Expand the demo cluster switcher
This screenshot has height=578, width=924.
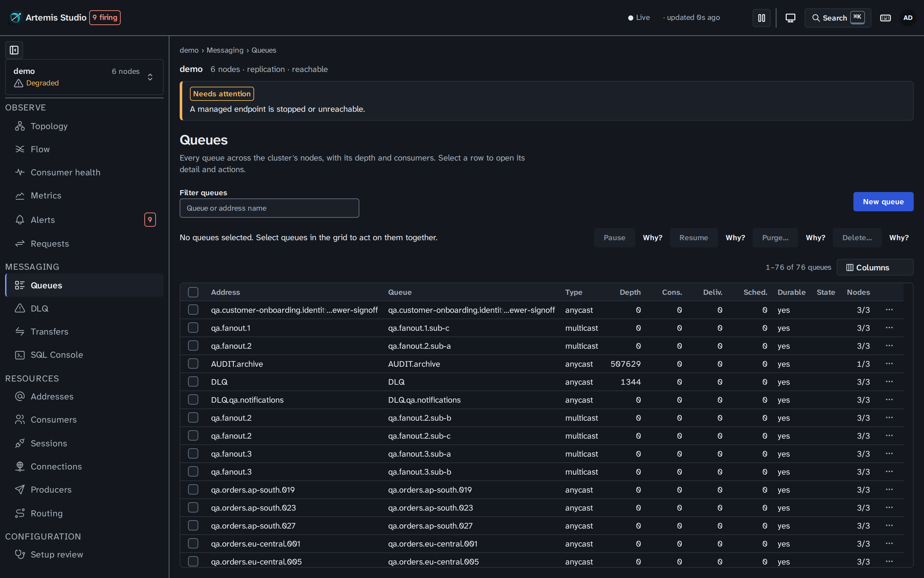84,77
